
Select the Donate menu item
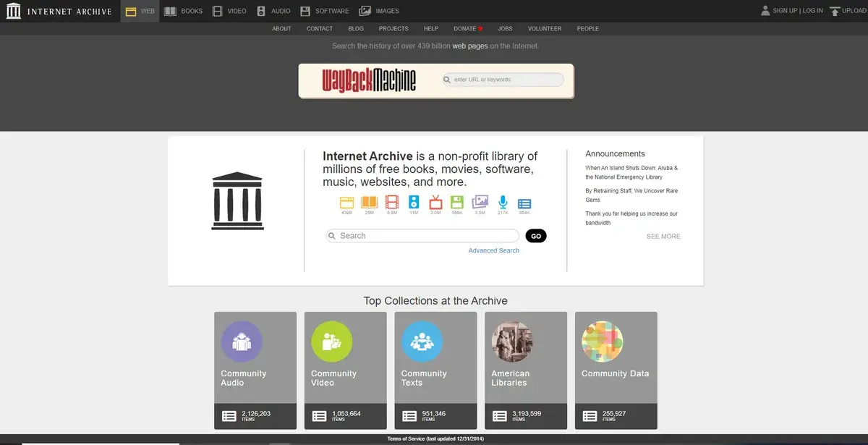tap(468, 29)
